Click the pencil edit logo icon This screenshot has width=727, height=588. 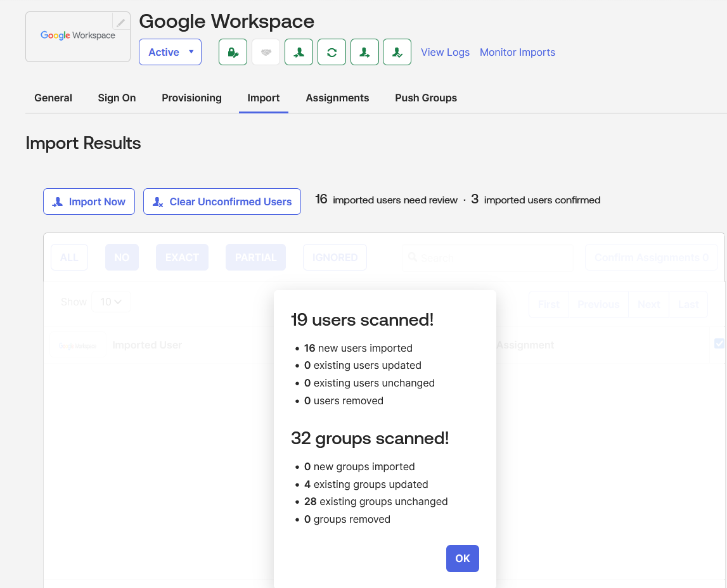tap(121, 22)
